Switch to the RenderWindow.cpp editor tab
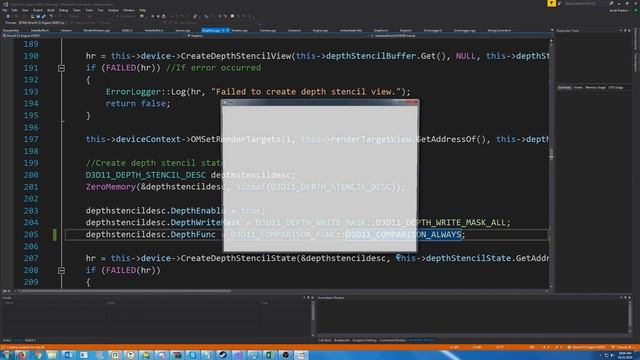Image resolution: width=640 pixels, height=360 pixels. (97, 30)
